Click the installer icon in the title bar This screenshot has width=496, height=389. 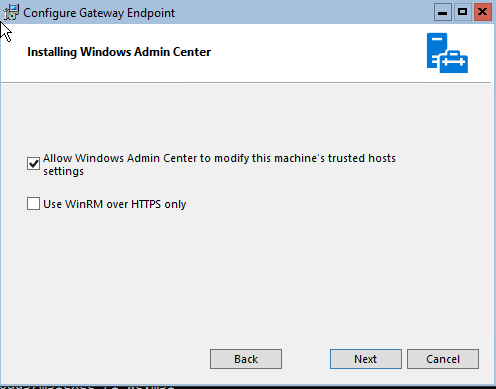(11, 12)
